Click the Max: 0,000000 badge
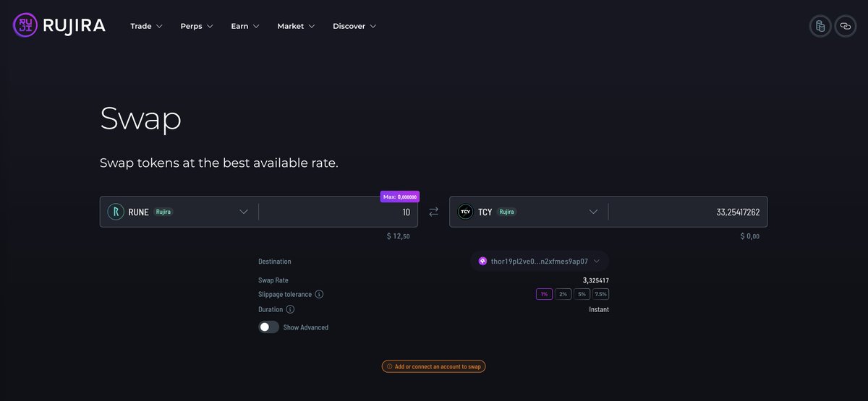Screen dimensions: 868x401 point(400,197)
